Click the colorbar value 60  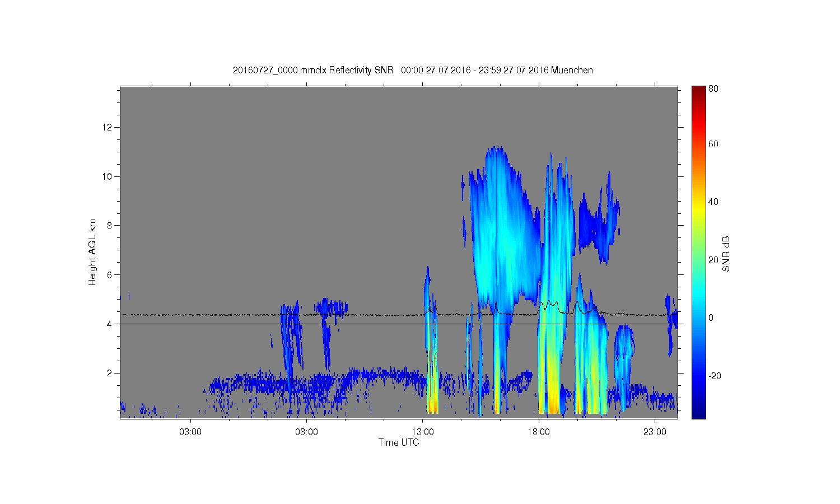click(x=713, y=144)
